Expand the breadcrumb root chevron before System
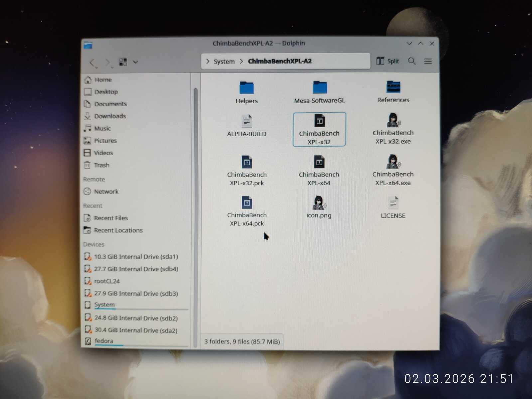The width and height of the screenshot is (532, 399). click(x=208, y=61)
